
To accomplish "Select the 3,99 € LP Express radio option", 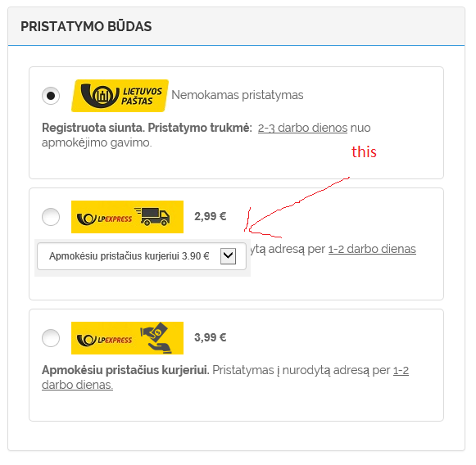I will [51, 338].
